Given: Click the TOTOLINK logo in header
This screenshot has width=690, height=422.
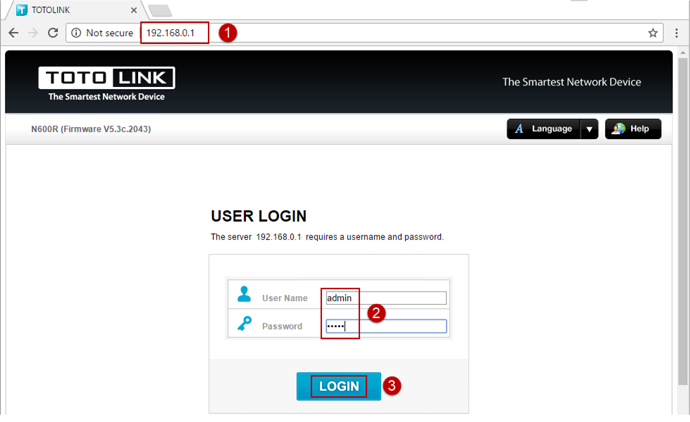Looking at the screenshot, I should 106,84.
